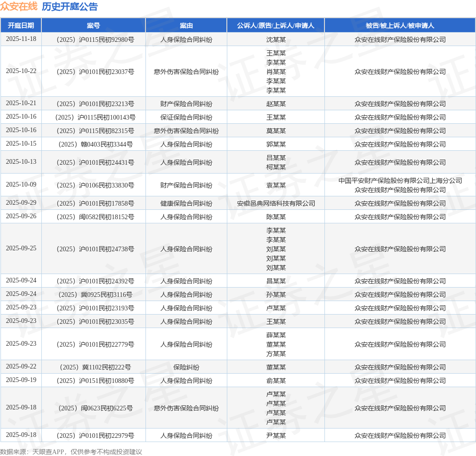Click case number 沪0101民初23193号
This screenshot has height=456, width=476.
(95, 308)
